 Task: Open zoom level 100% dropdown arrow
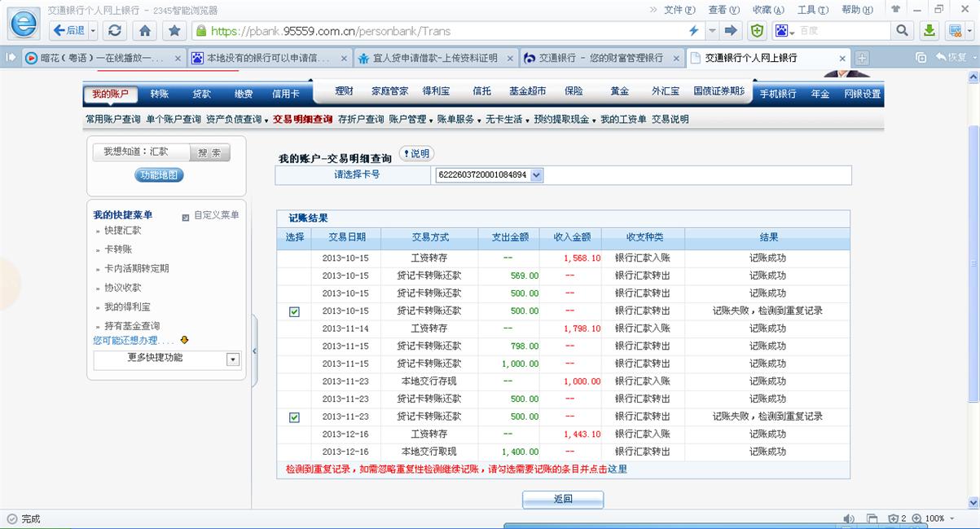click(x=951, y=518)
